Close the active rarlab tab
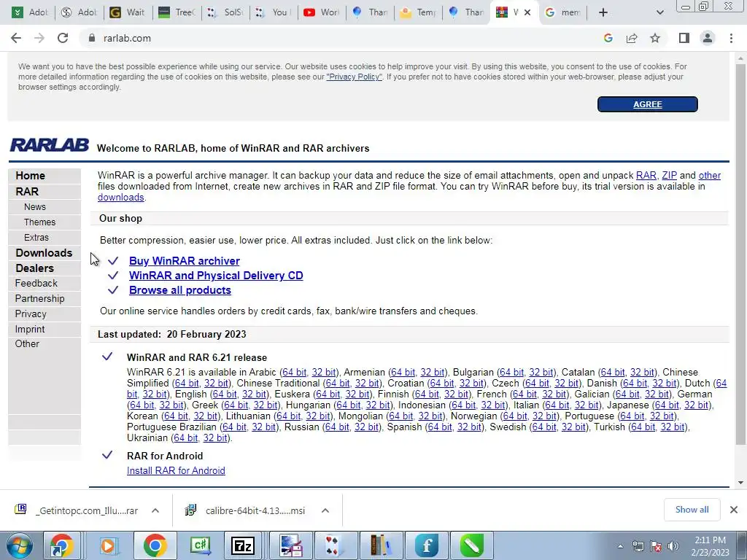This screenshot has width=747, height=560. [527, 12]
